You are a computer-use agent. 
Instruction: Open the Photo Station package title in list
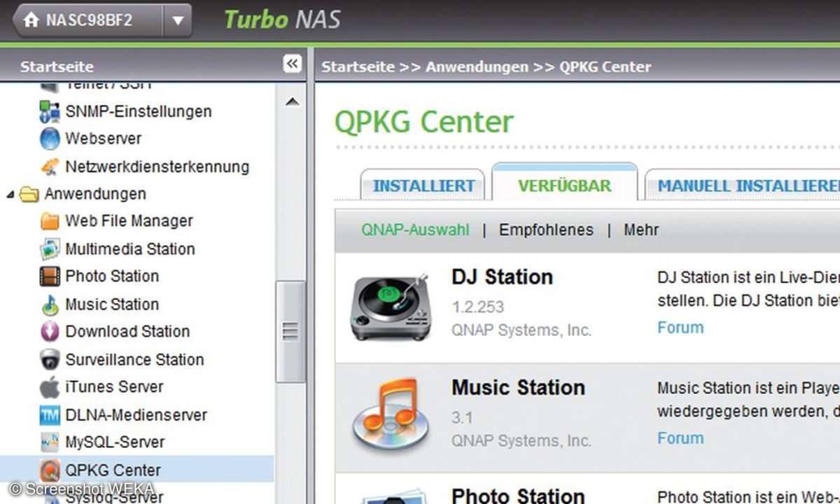(518, 496)
